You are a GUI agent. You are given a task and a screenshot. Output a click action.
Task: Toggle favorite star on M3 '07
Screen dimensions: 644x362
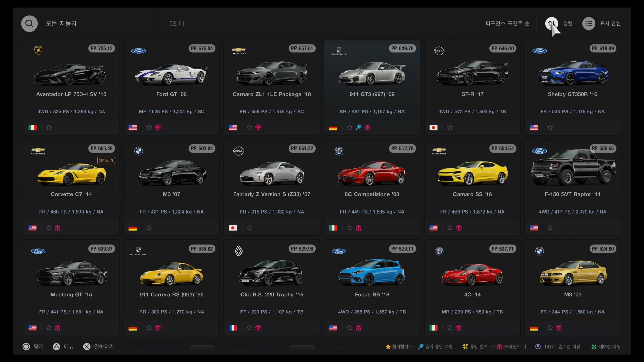[x=149, y=228]
